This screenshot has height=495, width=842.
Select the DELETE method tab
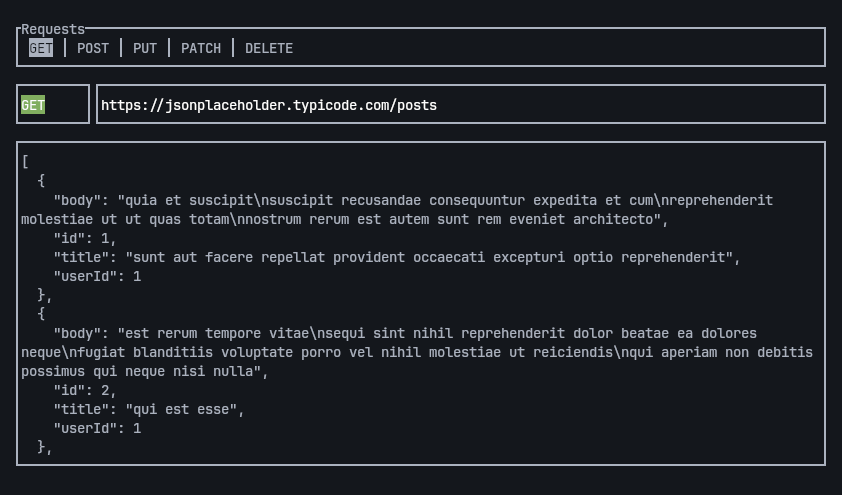click(x=269, y=48)
